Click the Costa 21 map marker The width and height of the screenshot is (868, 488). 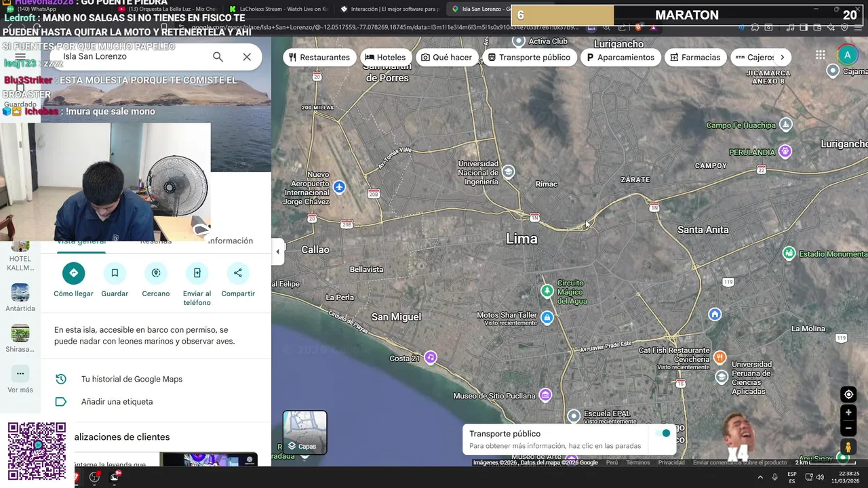431,357
